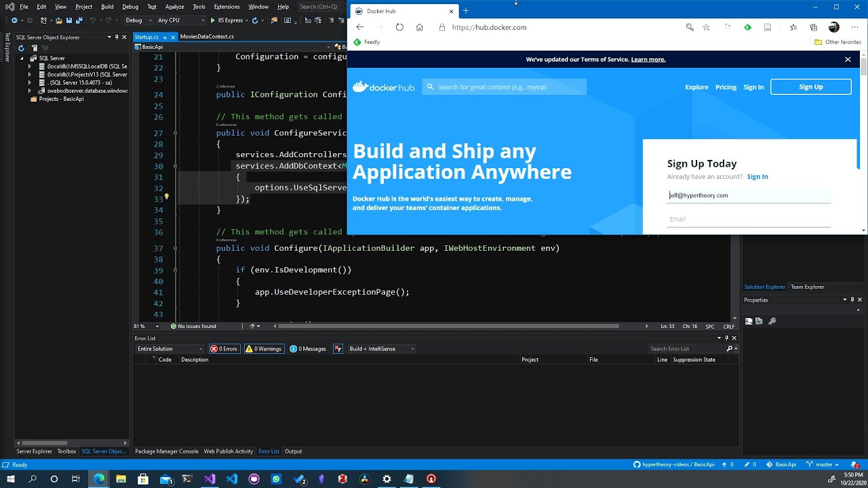Add this page to favorites star

(x=707, y=27)
